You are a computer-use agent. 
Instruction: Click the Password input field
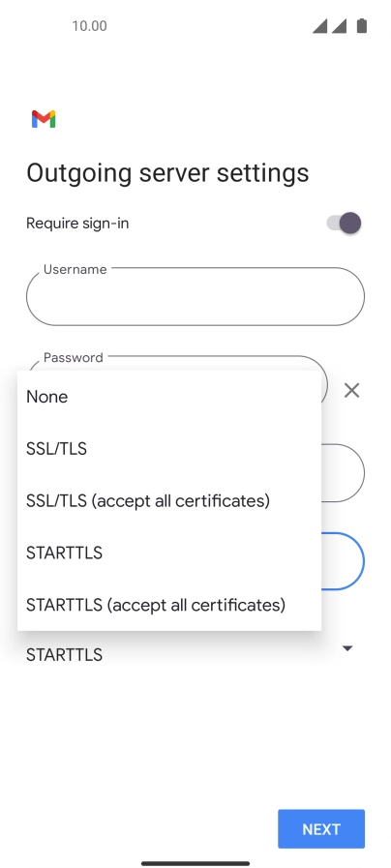tap(177, 363)
